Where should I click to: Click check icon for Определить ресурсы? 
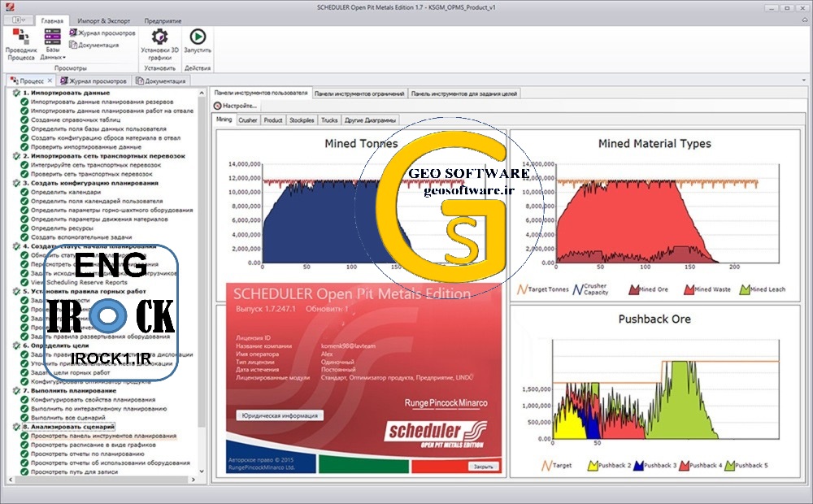pyautogui.click(x=24, y=228)
